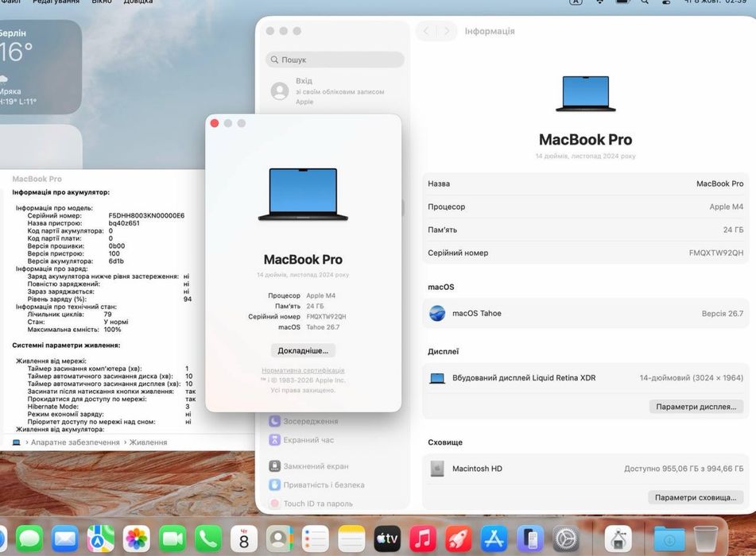The image size is (756, 556).
Task: Click the Apple account avatar icon
Action: (280, 91)
